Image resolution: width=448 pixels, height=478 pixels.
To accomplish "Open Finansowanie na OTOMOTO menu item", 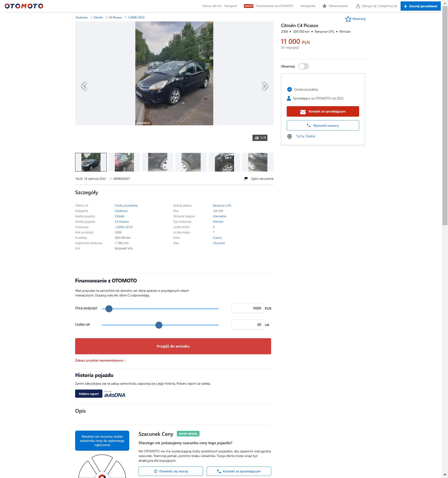I will click(x=274, y=6).
